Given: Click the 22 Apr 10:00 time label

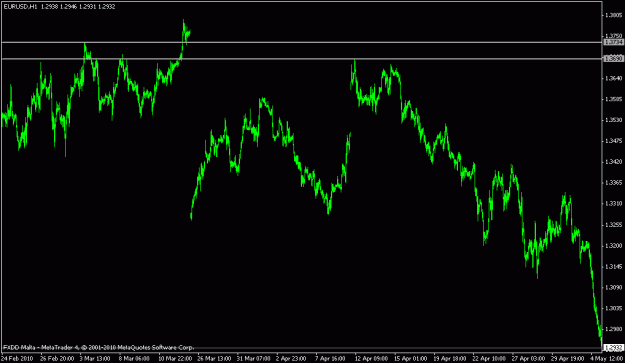Looking at the screenshot, I should (489, 358).
